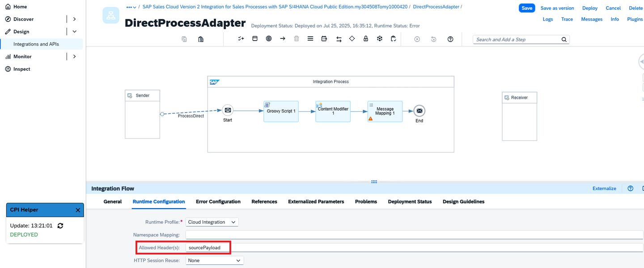Click the splitter handle above the properties panel
644x268 pixels.
tap(374, 182)
